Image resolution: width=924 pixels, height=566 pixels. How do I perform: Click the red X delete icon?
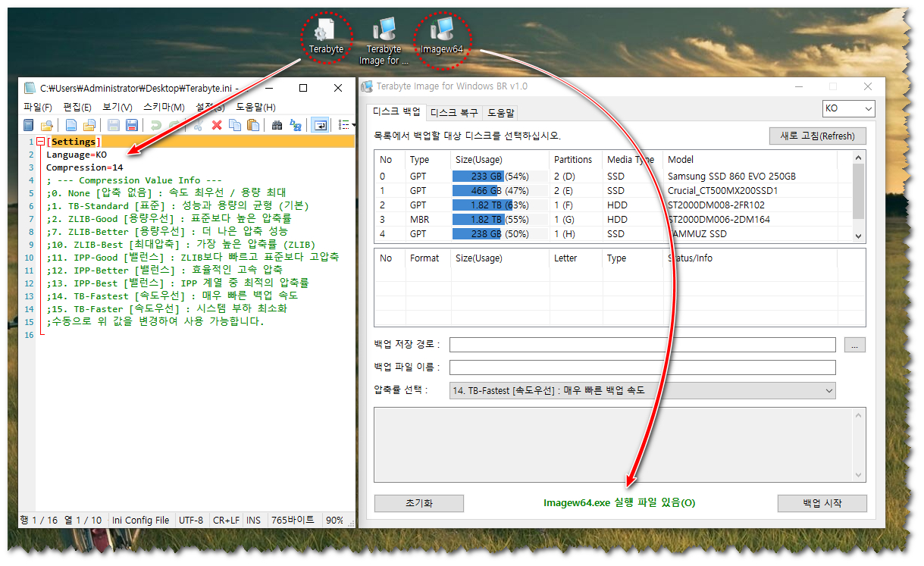[217, 125]
